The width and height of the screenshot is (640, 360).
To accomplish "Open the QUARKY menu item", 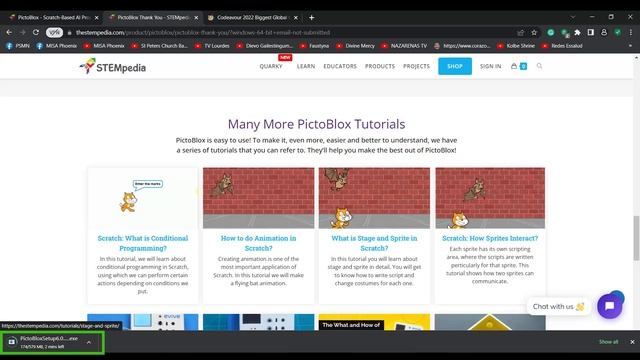I will pyautogui.click(x=271, y=66).
